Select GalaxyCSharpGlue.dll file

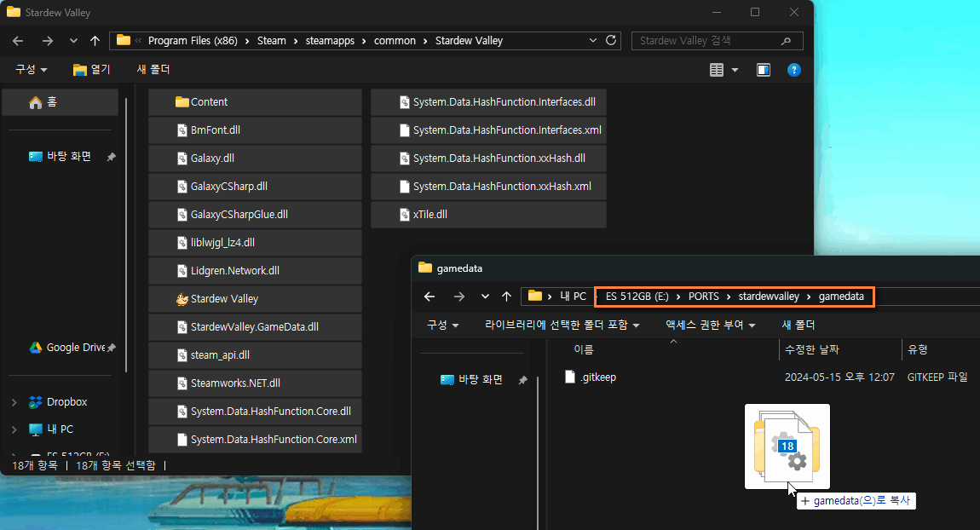point(255,215)
